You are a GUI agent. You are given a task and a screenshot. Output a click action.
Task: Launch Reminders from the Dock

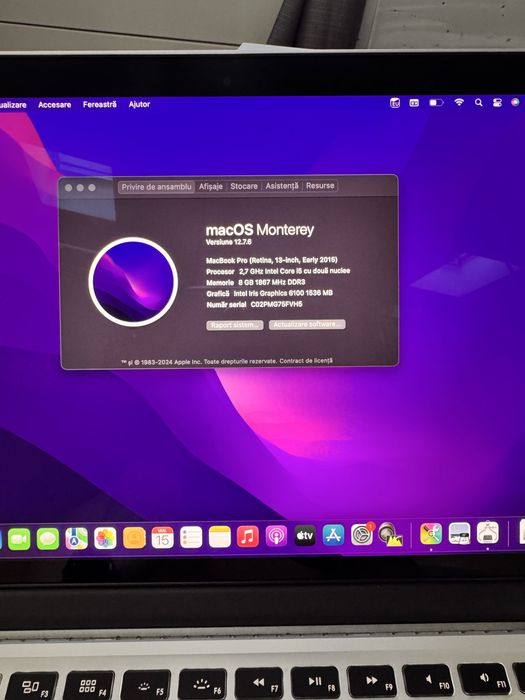pyautogui.click(x=191, y=537)
